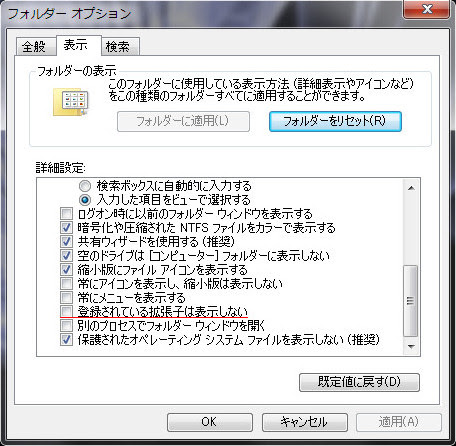Confirm with the OK button
Viewport: 456px width, 446px height.
tap(210, 422)
